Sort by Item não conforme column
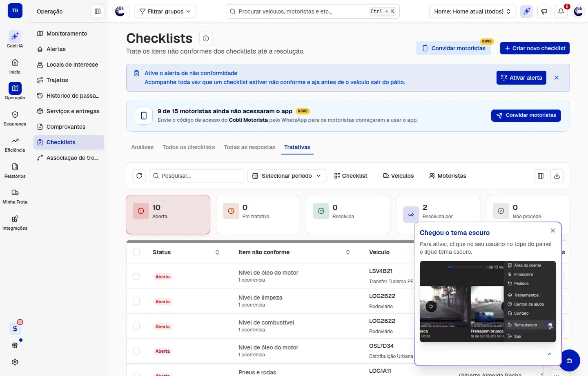The image size is (588, 376). 348,252
